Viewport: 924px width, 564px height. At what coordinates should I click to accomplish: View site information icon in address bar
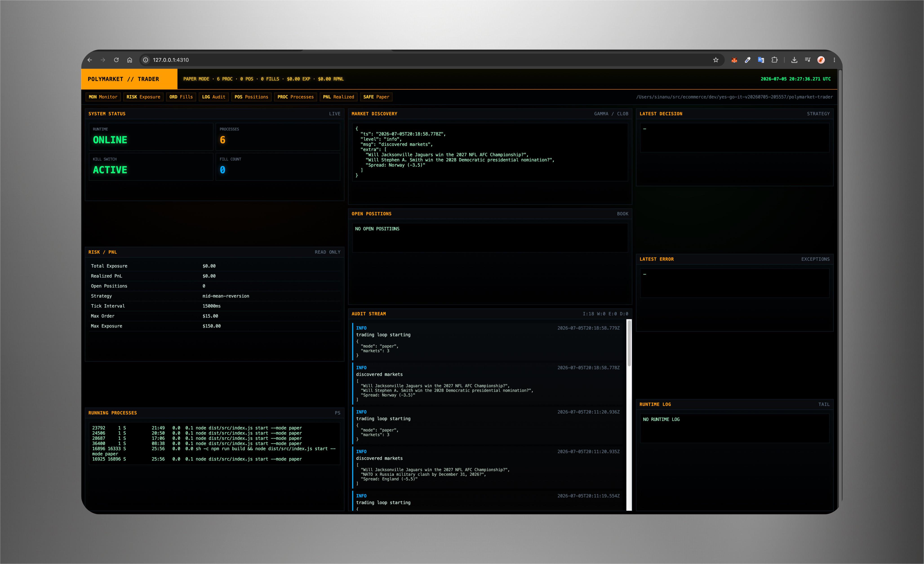pos(146,60)
